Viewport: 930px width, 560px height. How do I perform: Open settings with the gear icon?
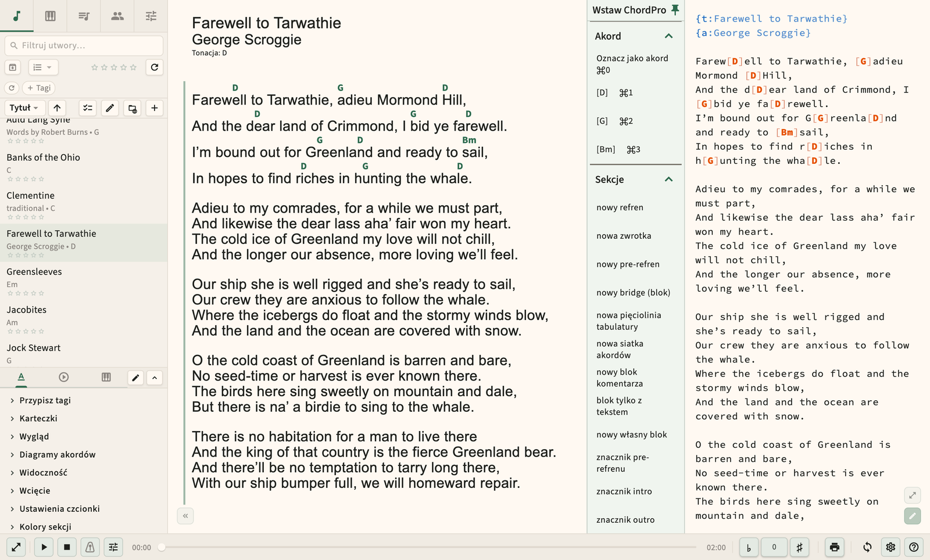pos(890,547)
